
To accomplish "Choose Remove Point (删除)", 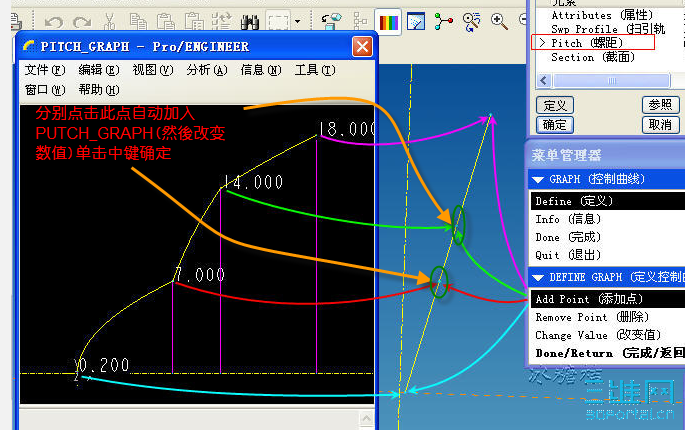I will (607, 317).
